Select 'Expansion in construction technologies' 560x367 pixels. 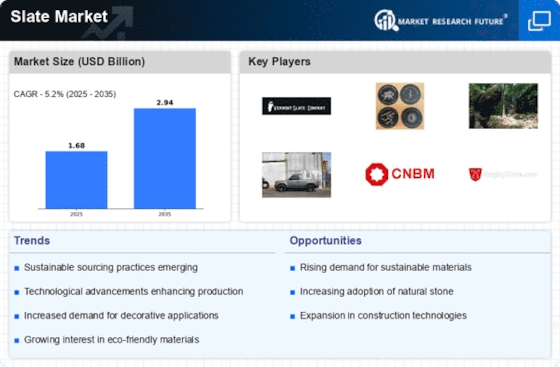pos(383,316)
